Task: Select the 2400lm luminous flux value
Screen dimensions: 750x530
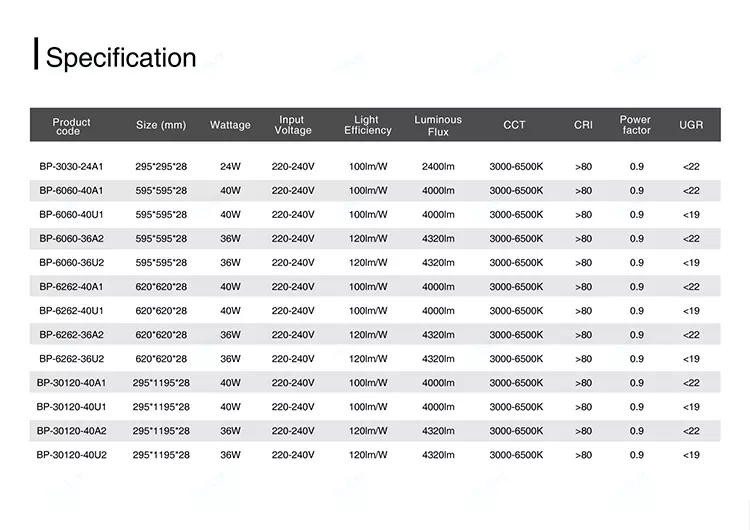Action: point(438,166)
